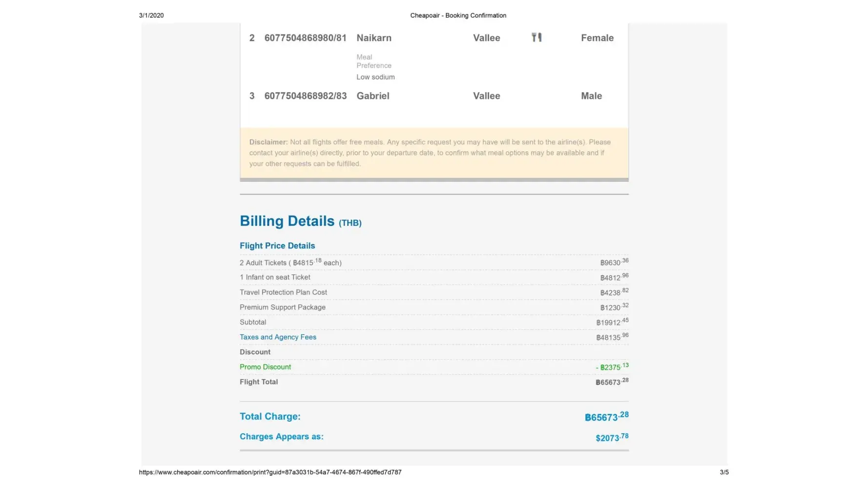This screenshot has width=868, height=488.
Task: Click the Flight Price Details heading
Action: pyautogui.click(x=277, y=246)
